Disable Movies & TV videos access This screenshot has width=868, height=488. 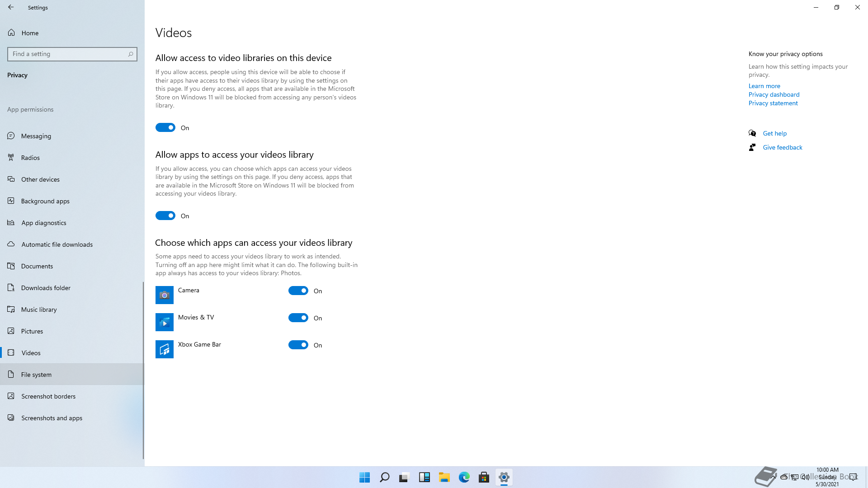point(298,318)
